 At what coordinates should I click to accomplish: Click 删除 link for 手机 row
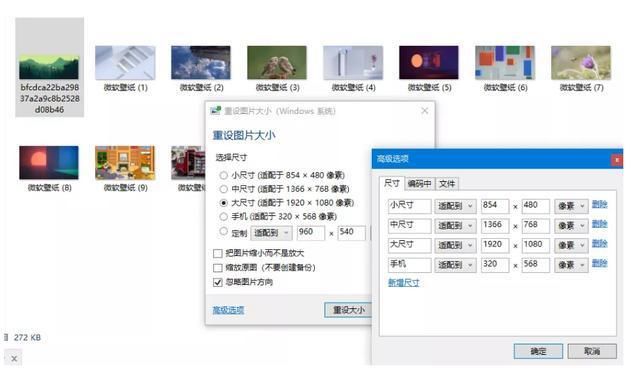[x=599, y=263]
